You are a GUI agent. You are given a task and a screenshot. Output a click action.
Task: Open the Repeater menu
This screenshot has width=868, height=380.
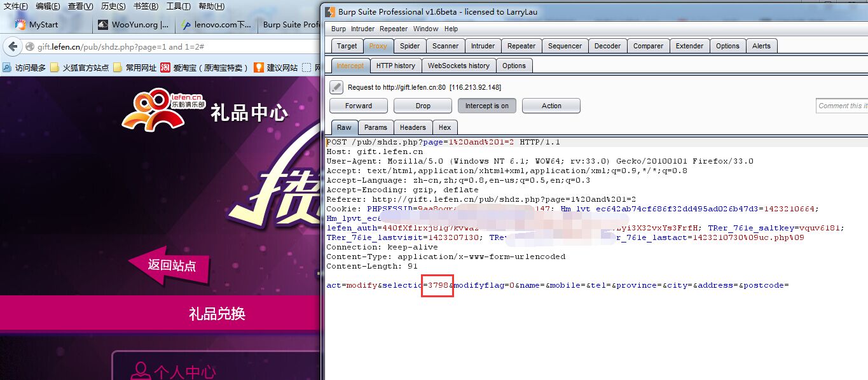394,29
